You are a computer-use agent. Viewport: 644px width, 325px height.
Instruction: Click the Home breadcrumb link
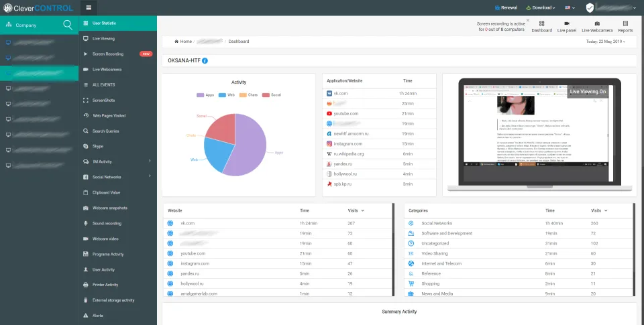coord(183,42)
